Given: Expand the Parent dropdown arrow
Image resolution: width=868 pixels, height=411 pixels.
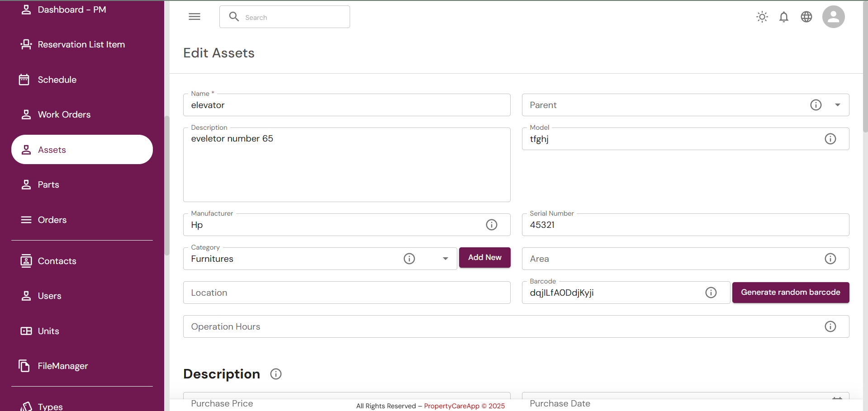Looking at the screenshot, I should tap(837, 105).
